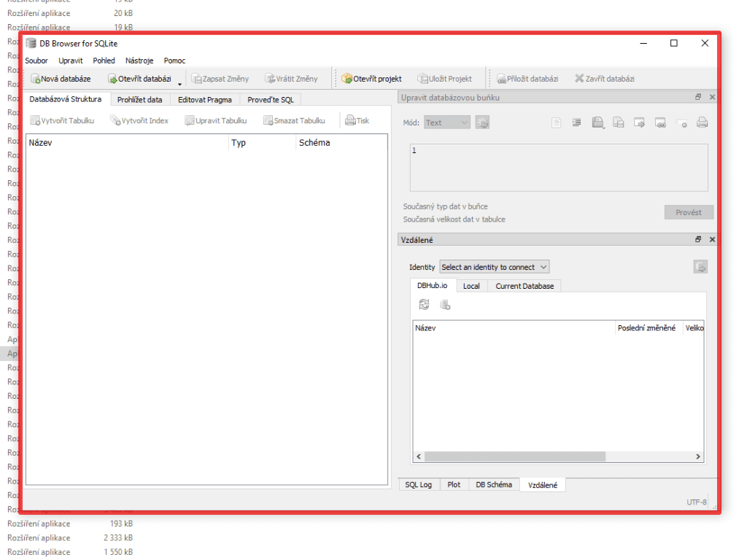This screenshot has height=560, width=747.
Task: Click the UTF-8 encoding in status bar
Action: [697, 502]
